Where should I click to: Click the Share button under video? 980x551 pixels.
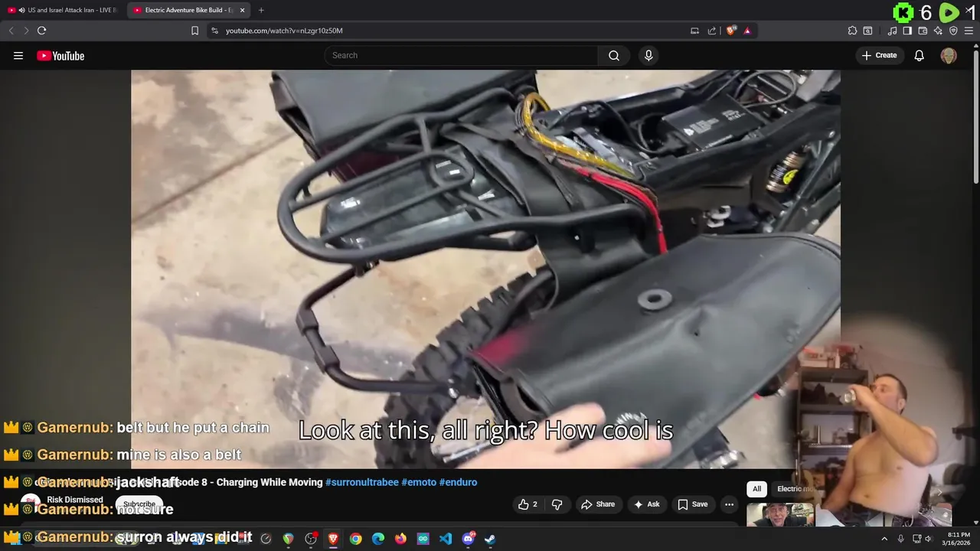[598, 504]
